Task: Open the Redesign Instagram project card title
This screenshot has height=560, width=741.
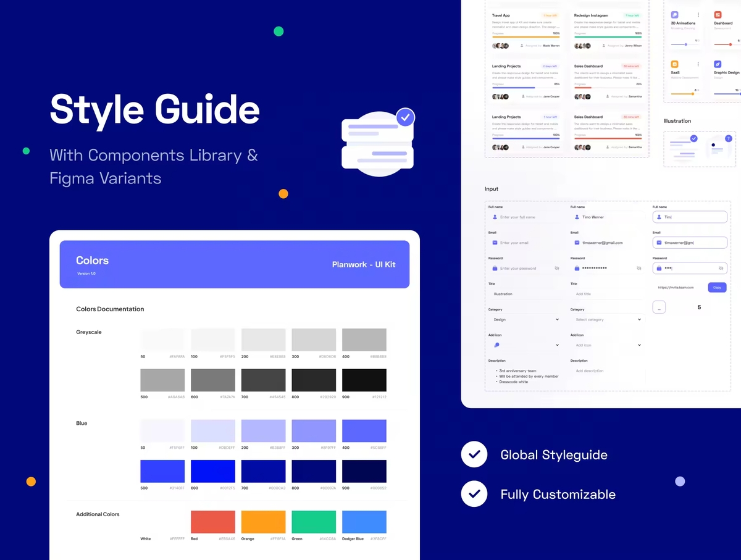Action: coord(591,15)
